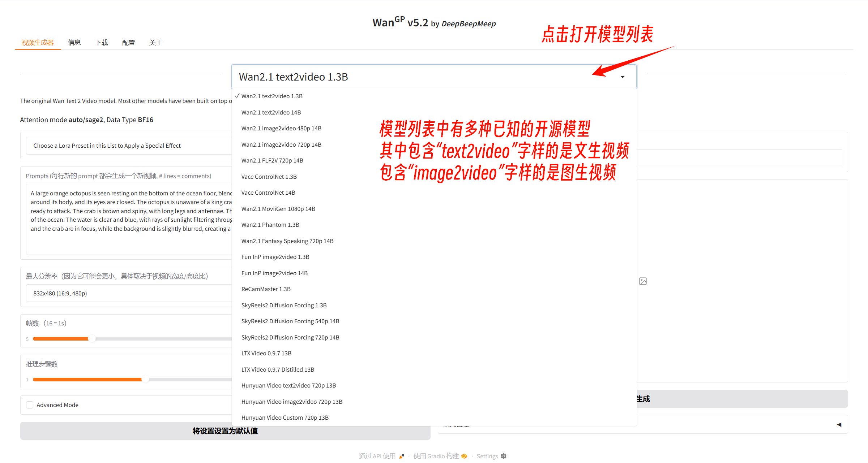Open the 信息 tab
Viewport: 868px width, 463px height.
74,43
